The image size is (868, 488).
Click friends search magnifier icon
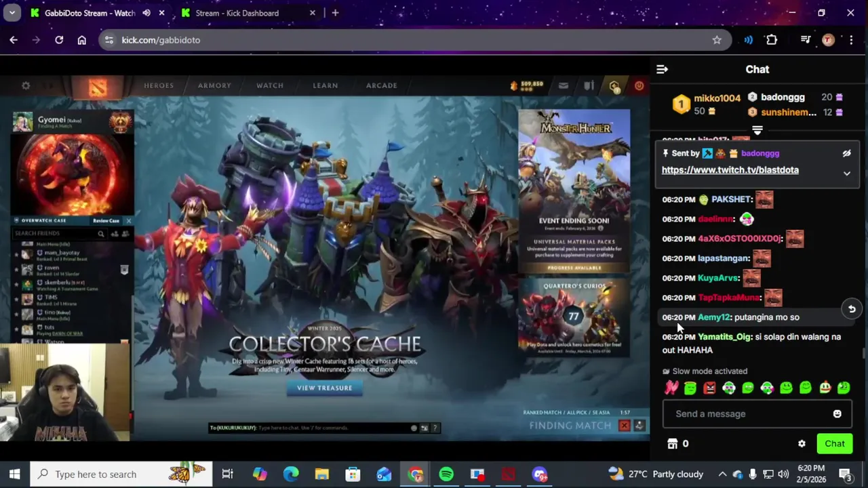point(100,234)
